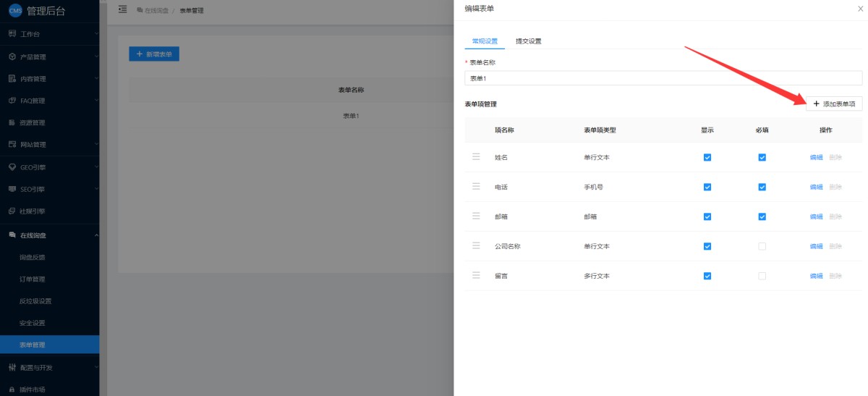Switch to 提交设置 tab
The image size is (868, 396).
tap(528, 41)
